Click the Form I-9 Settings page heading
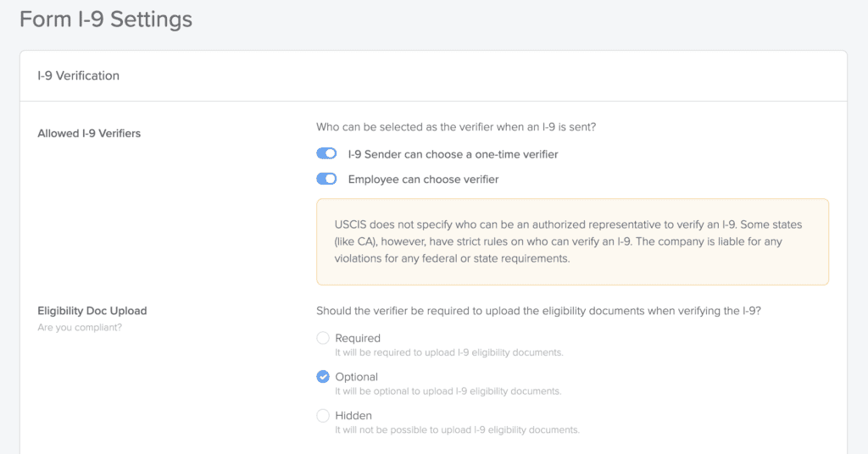The height and width of the screenshot is (454, 868). [106, 19]
